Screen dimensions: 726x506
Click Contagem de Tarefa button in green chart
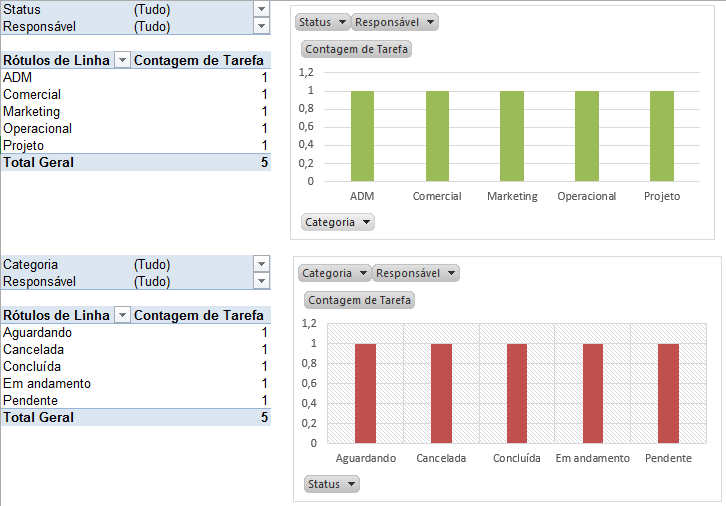(357, 49)
